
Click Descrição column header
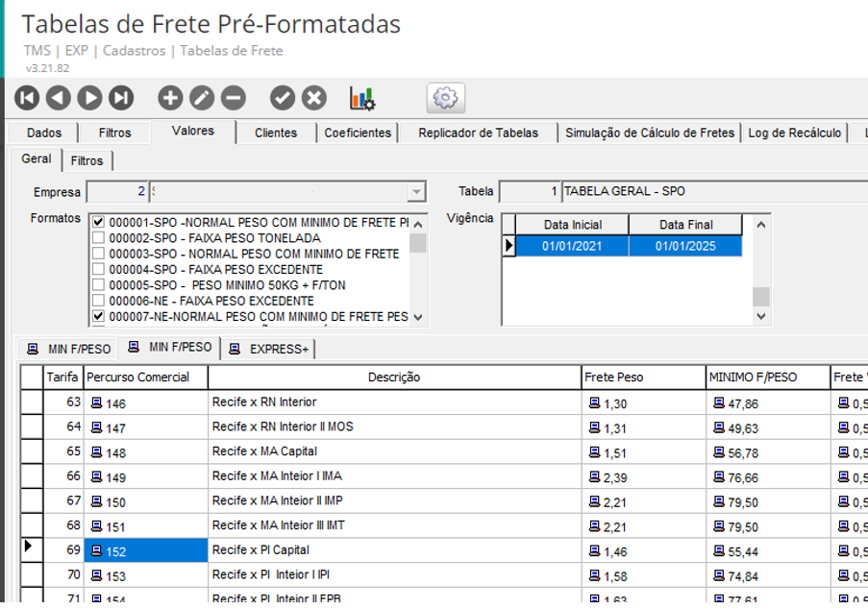[394, 378]
